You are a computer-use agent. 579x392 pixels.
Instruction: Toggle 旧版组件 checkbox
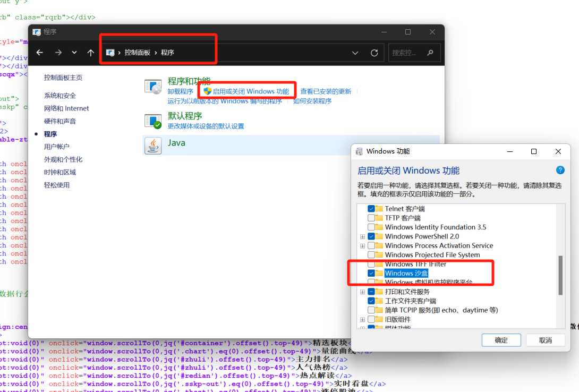pos(371,319)
